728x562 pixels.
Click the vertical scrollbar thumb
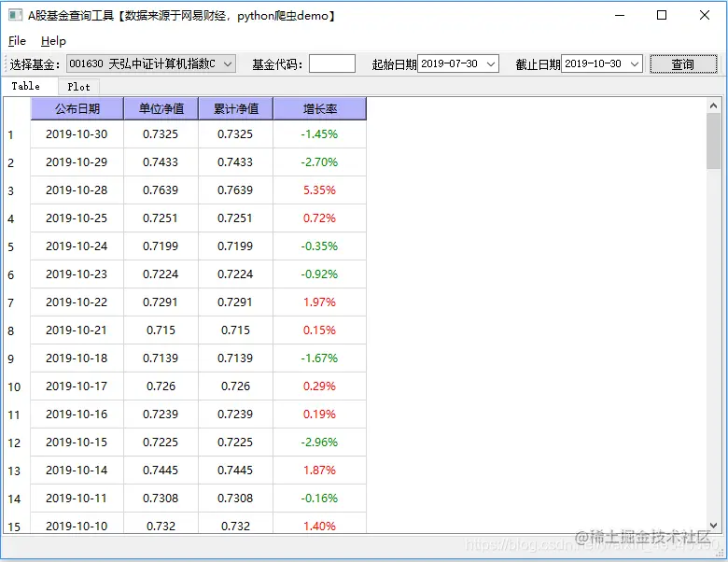click(714, 141)
